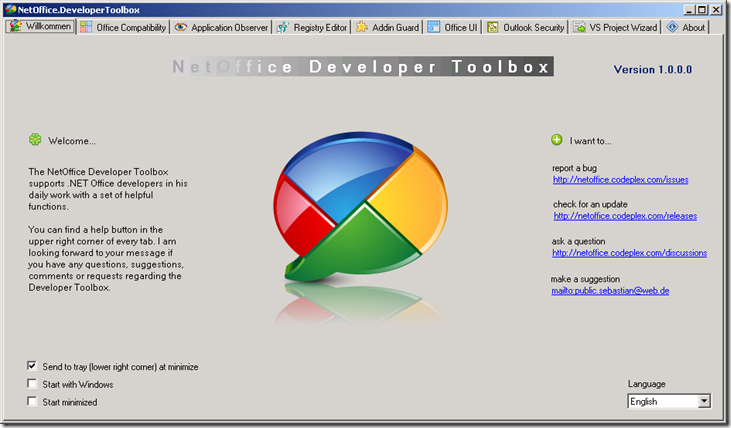The width and height of the screenshot is (731, 428).
Task: Click the 'Language' label
Action: pos(647,384)
